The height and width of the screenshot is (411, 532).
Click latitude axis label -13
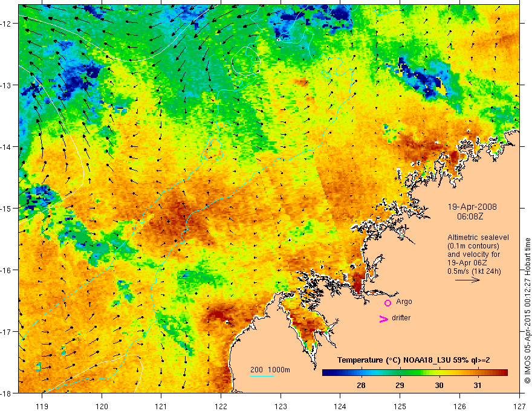[6, 85]
